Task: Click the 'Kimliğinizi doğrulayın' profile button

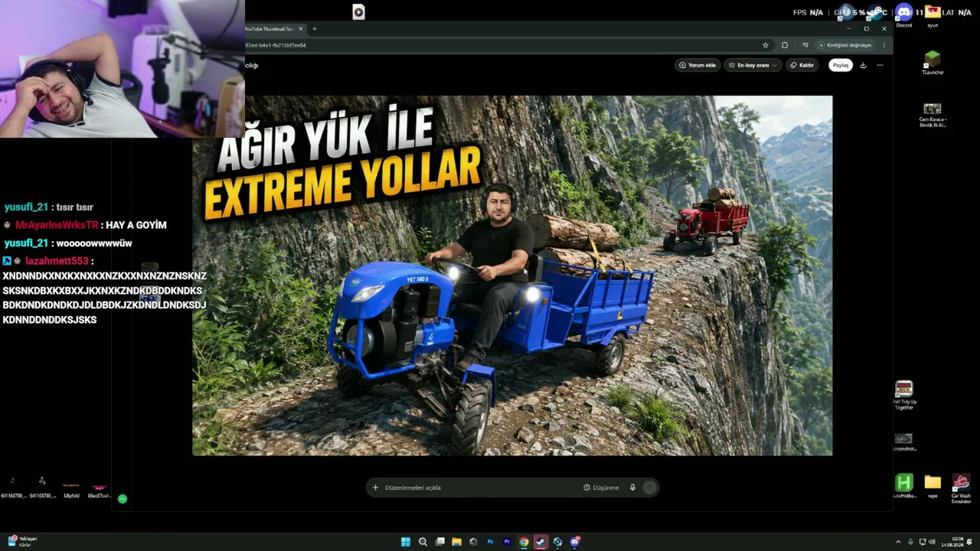Action: (x=845, y=45)
